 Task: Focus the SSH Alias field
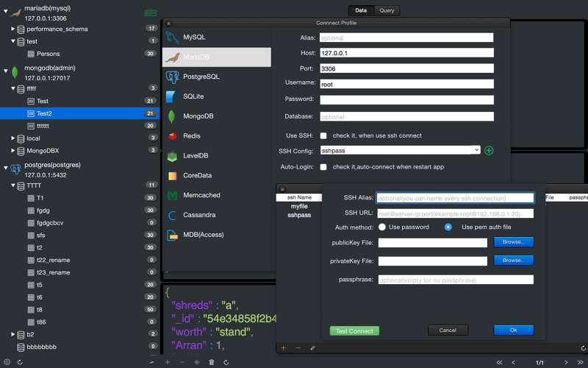point(455,198)
